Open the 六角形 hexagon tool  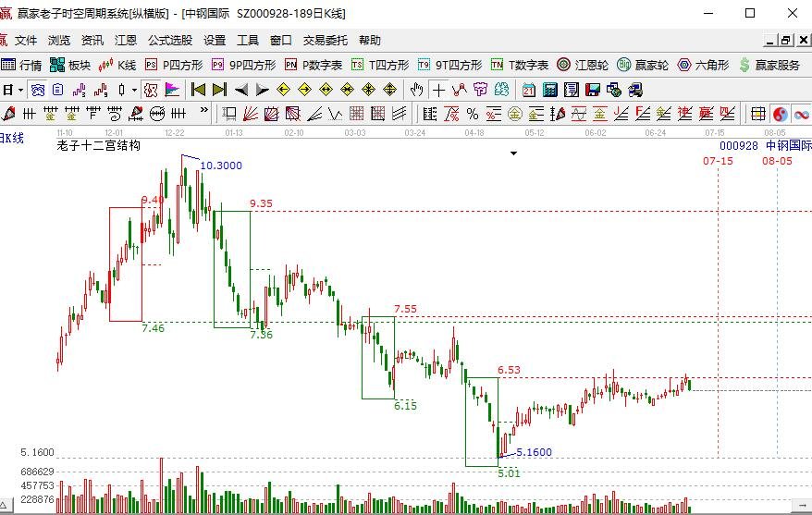[703, 65]
